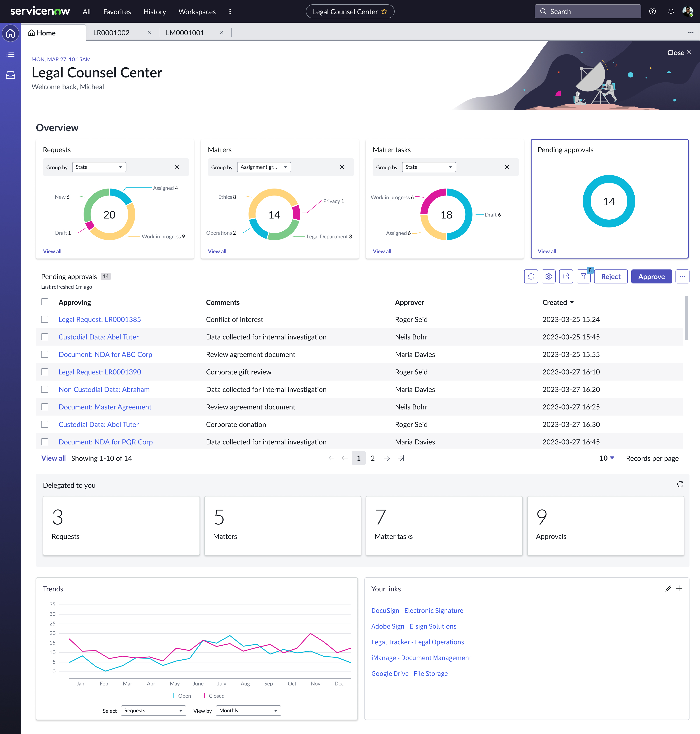Switch to the LR0001002 tab
700x734 pixels.
111,33
